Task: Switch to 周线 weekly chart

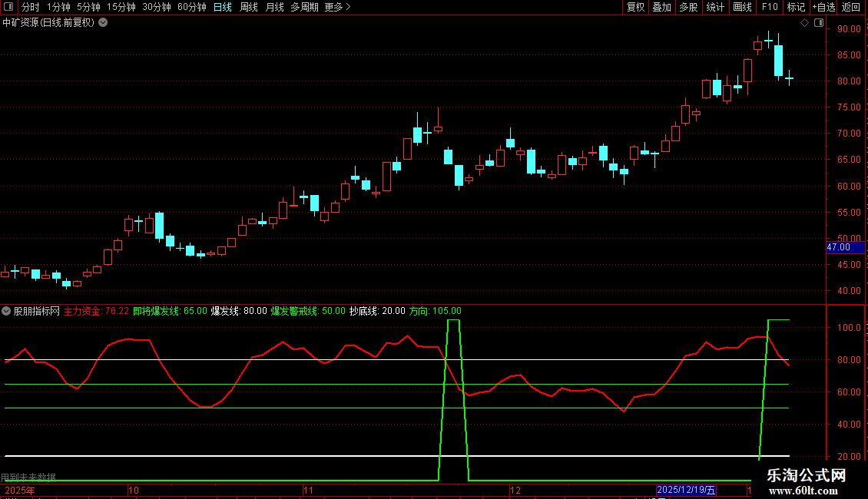Action: click(249, 7)
